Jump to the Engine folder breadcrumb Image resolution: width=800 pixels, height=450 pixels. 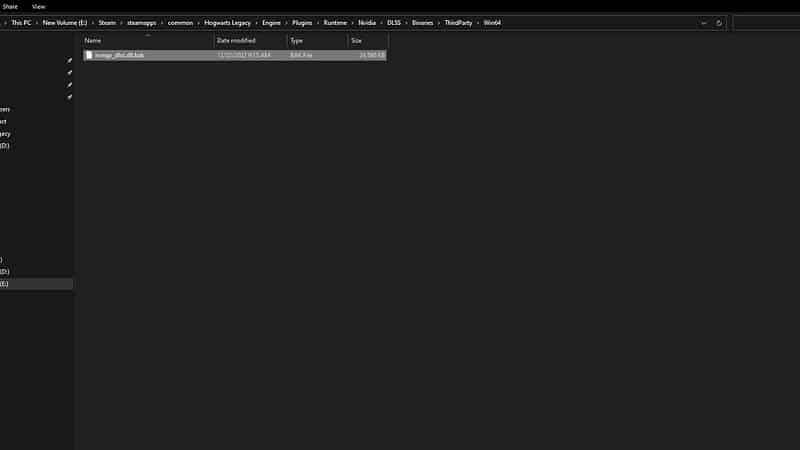coord(271,22)
